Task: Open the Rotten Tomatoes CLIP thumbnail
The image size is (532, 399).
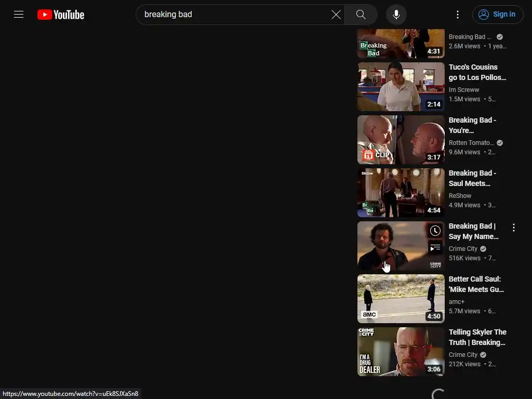Action: (x=401, y=140)
